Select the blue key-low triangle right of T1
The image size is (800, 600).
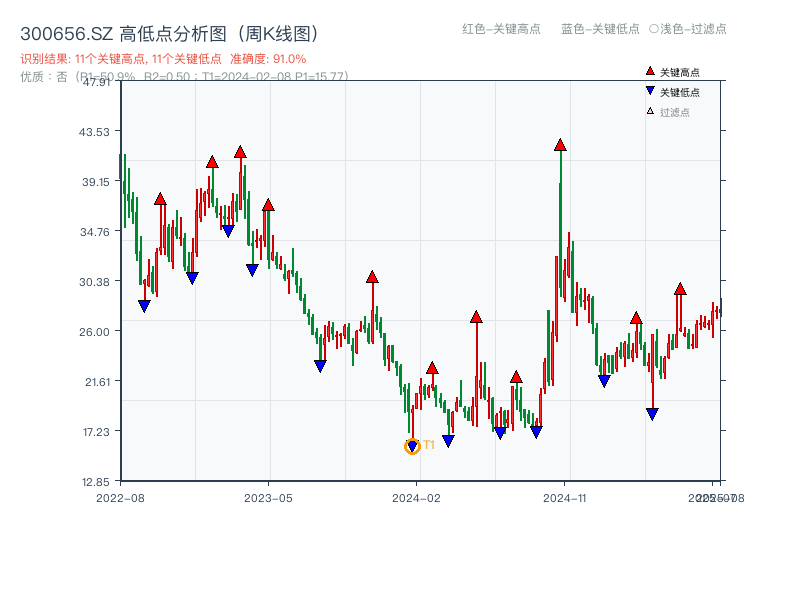click(448, 441)
